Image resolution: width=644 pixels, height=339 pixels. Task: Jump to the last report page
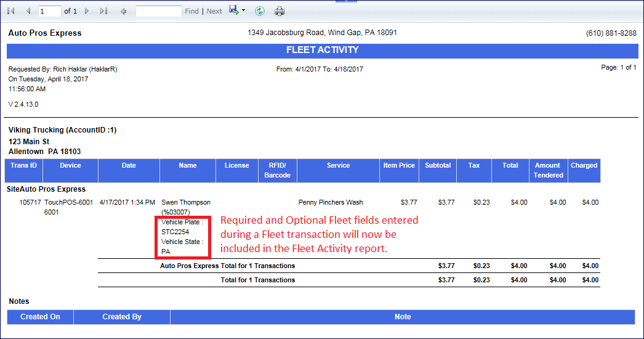point(103,11)
